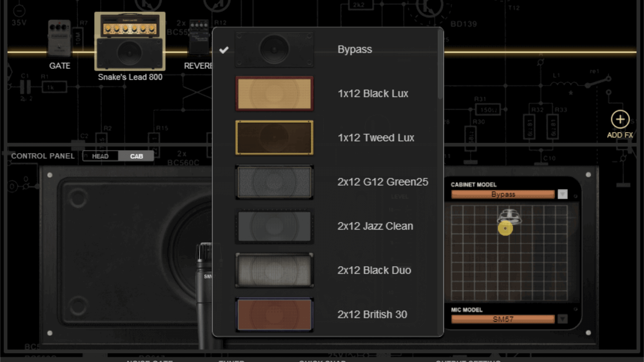Click the GATE pedal label
This screenshot has height=362, width=644.
click(x=59, y=66)
